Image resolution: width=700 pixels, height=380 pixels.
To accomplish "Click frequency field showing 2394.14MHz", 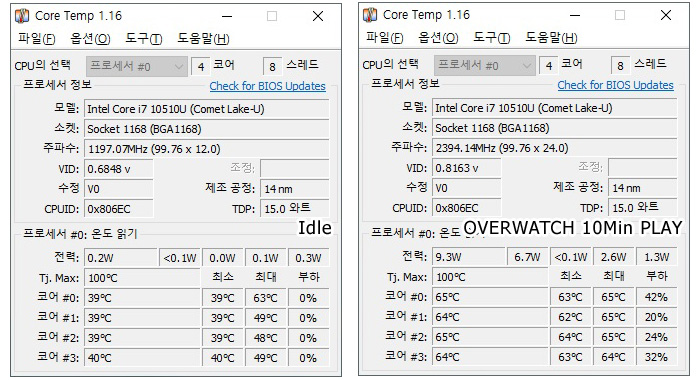I will pos(554,148).
